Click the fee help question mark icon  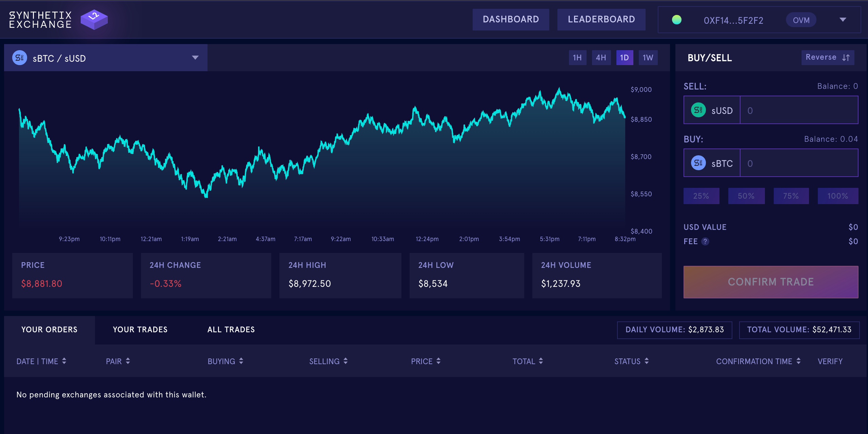coord(705,241)
